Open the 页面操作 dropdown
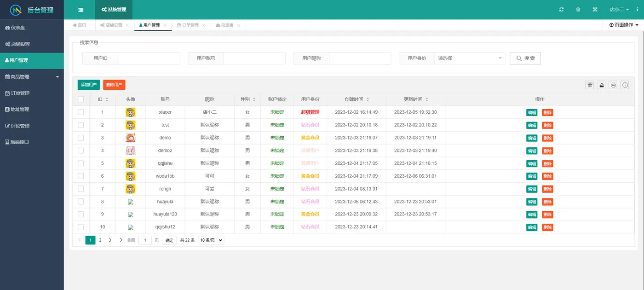 pyautogui.click(x=624, y=25)
